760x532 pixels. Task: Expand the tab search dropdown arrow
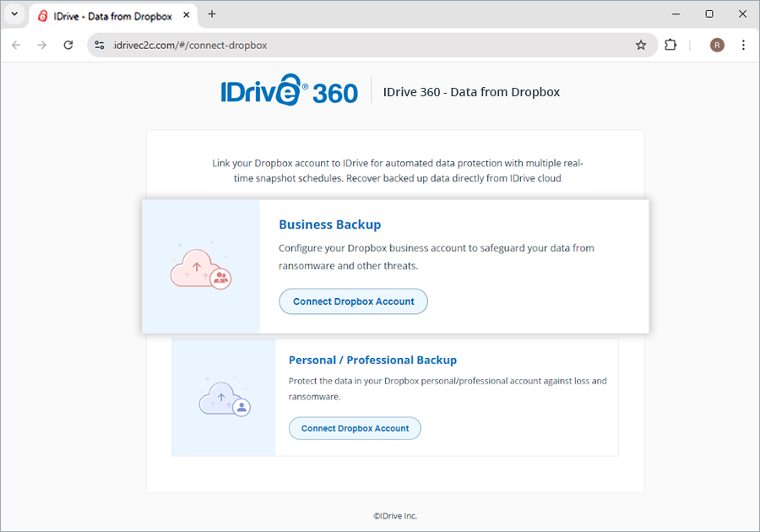click(x=14, y=14)
